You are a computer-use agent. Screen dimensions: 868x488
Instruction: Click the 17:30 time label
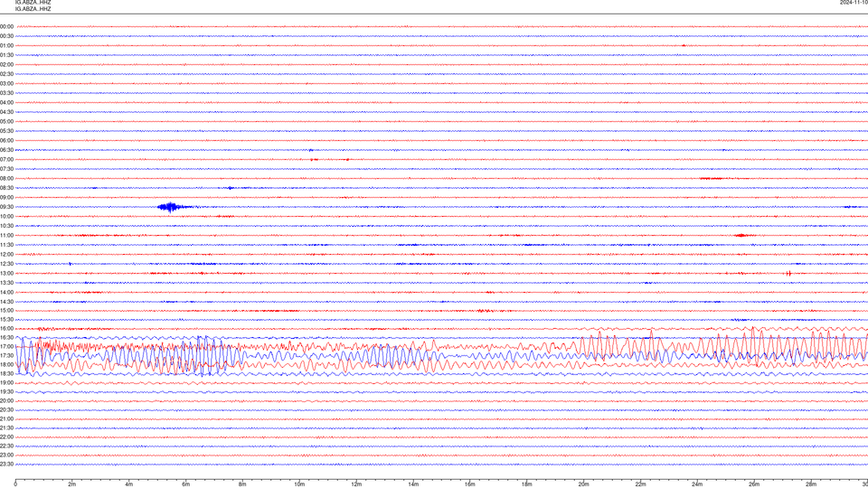[6, 356]
